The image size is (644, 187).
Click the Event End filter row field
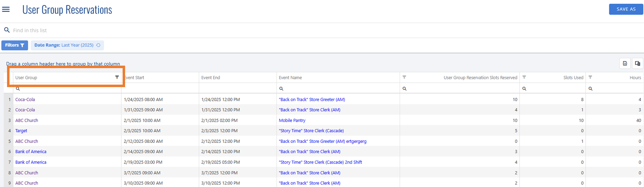238,89
